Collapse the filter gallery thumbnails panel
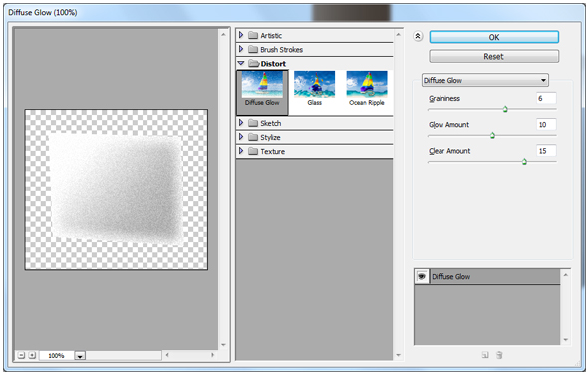The width and height of the screenshot is (588, 377). [x=418, y=36]
